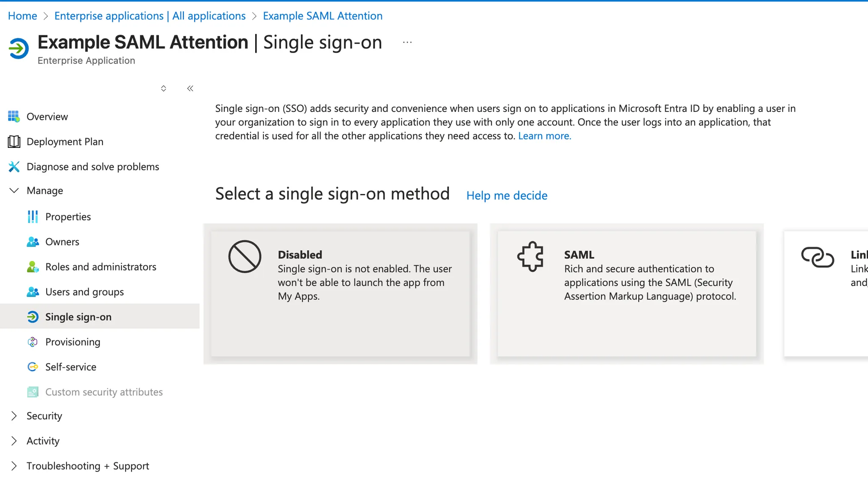The width and height of the screenshot is (868, 480).
Task: Click the Learn more link
Action: (544, 136)
